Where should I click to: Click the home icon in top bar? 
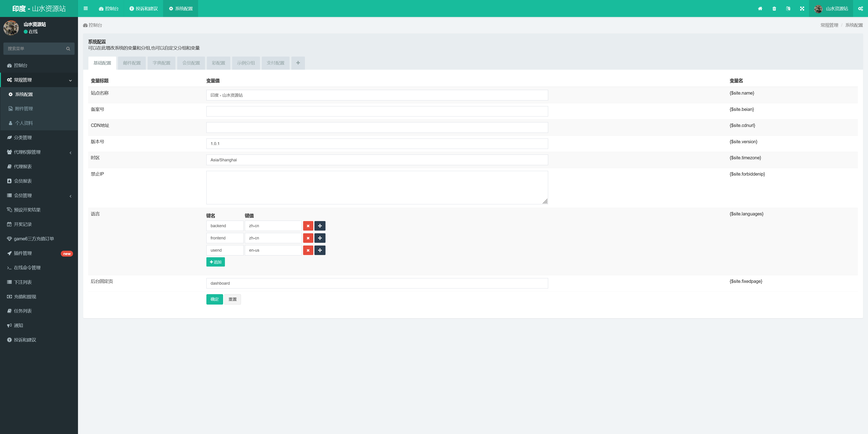point(760,8)
